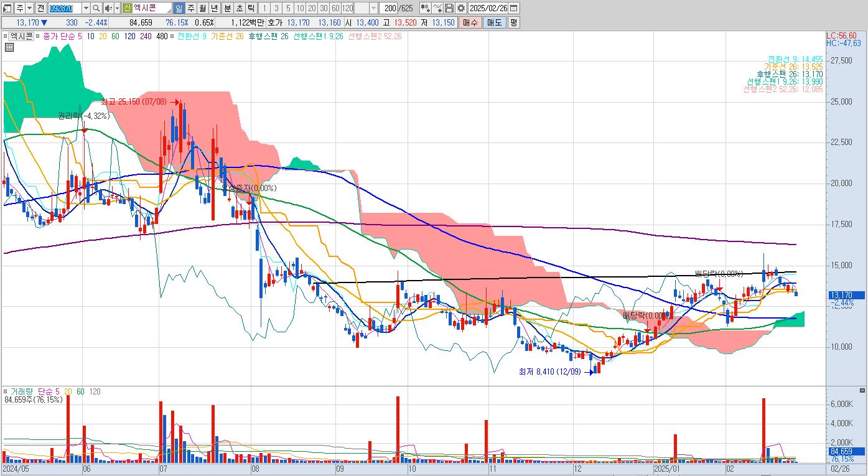This screenshot has height=476, width=868.
Task: Click the 거래량 volume legend label
Action: click(x=21, y=391)
